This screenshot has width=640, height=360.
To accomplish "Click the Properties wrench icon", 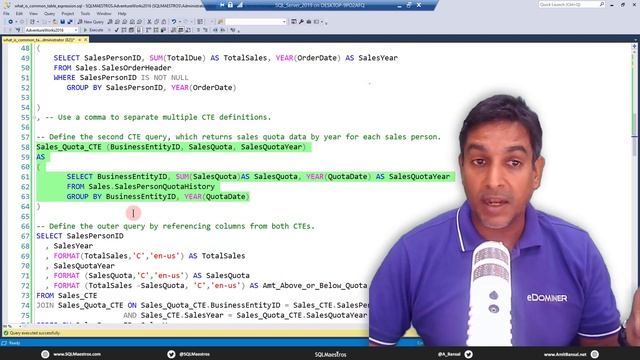I will [x=301, y=22].
